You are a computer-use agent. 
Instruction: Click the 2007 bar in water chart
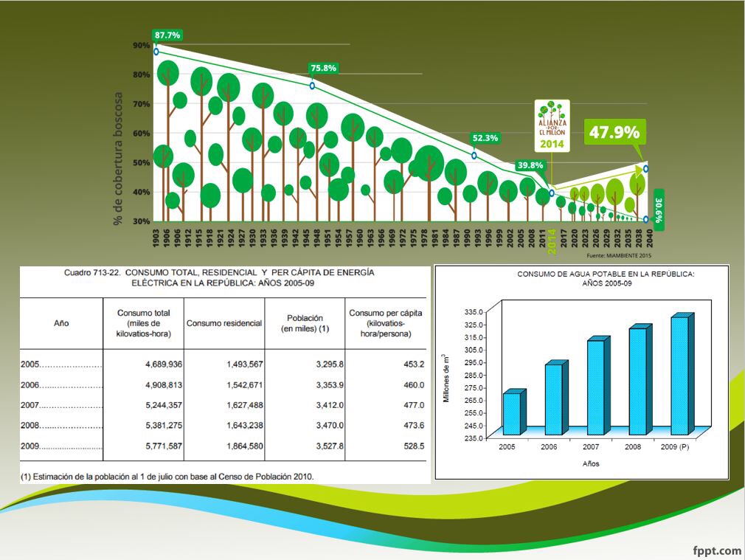[597, 386]
